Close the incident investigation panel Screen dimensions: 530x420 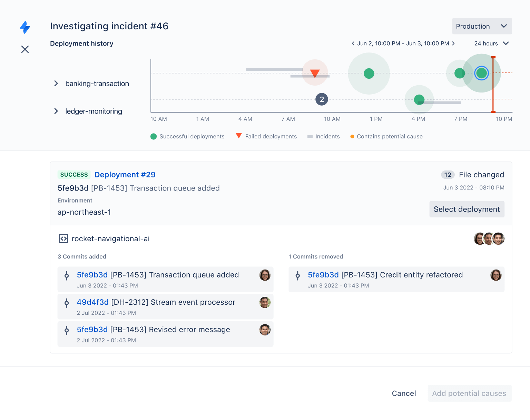[25, 49]
